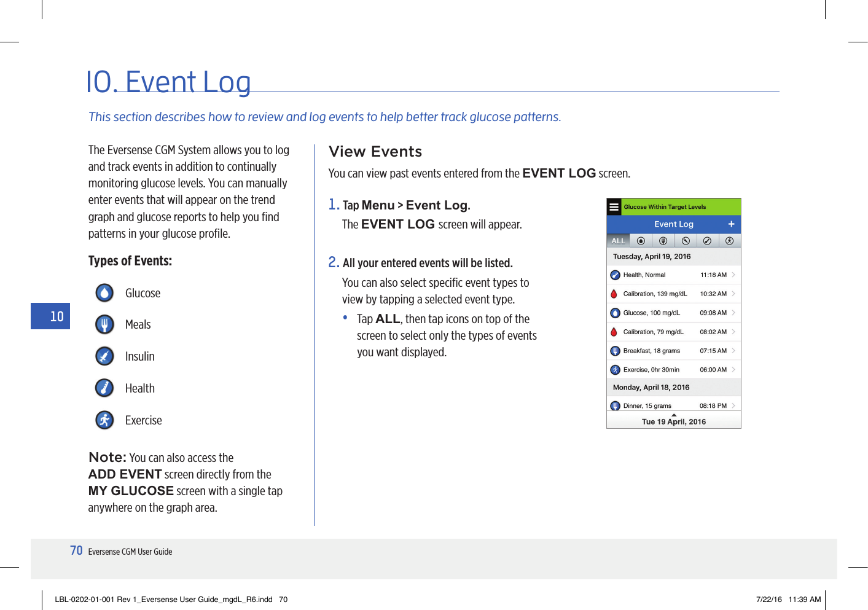Click Monday, April 18, 2016 date header
The image size is (868, 610).
tap(651, 388)
